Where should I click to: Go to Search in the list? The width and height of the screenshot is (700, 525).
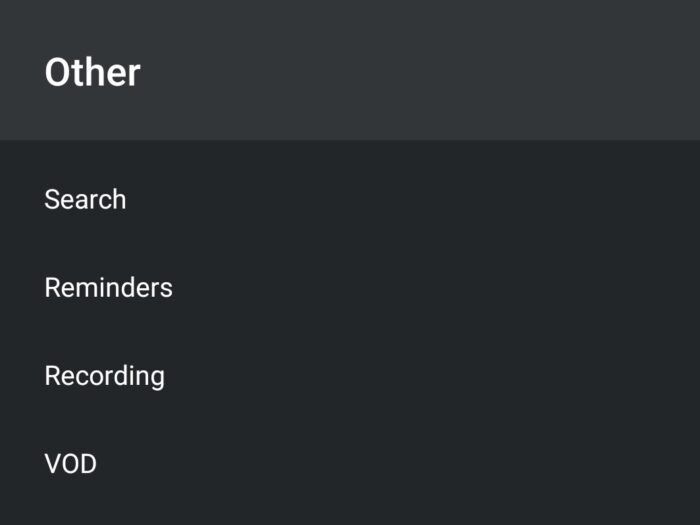pos(86,199)
